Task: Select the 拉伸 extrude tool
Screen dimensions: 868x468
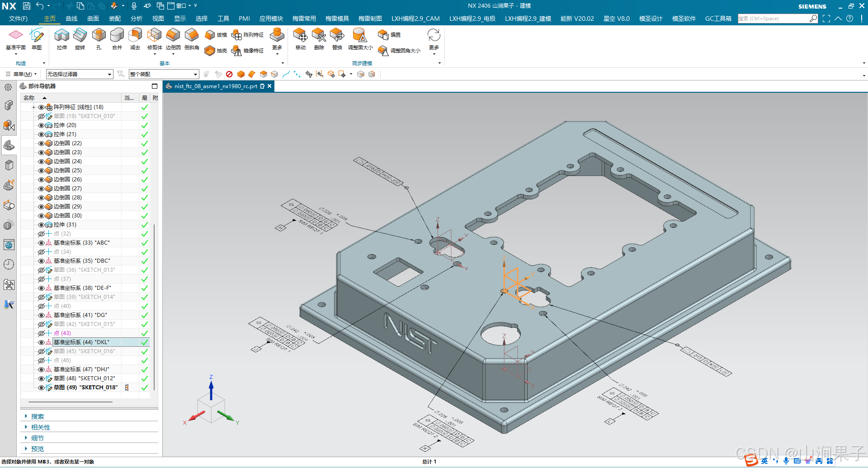Action: pyautogui.click(x=62, y=39)
